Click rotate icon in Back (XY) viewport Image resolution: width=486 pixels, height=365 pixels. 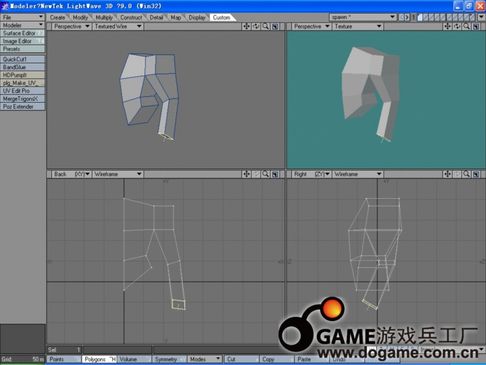[x=256, y=174]
